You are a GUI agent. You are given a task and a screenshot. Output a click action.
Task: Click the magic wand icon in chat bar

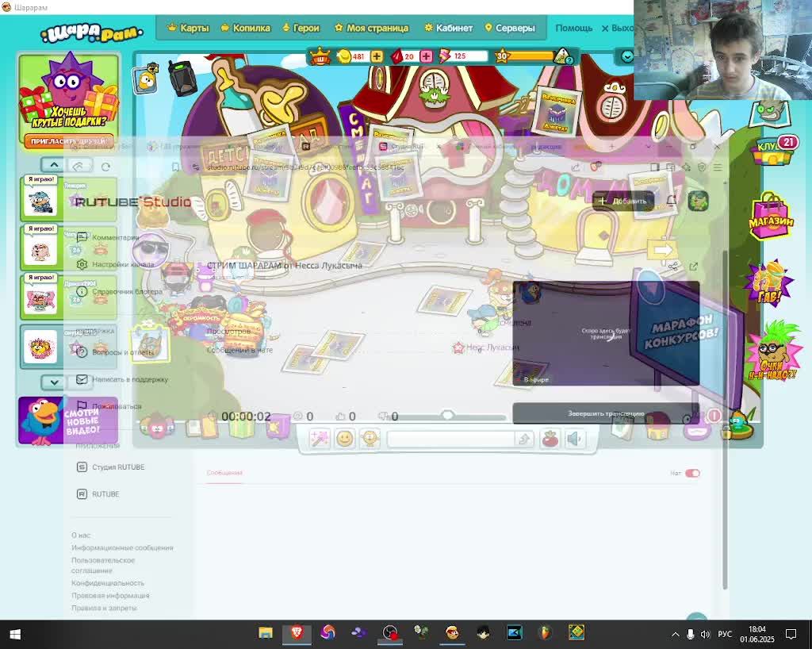pyautogui.click(x=320, y=440)
